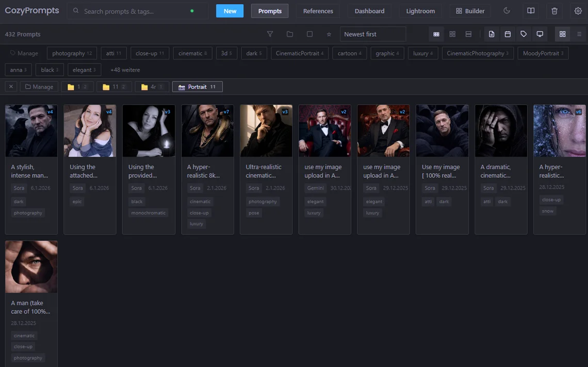
Task: Open the trash bin icon
Action: [554, 11]
